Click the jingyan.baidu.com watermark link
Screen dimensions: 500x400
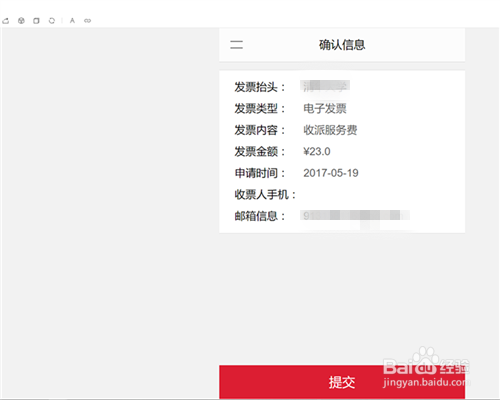pos(426,382)
